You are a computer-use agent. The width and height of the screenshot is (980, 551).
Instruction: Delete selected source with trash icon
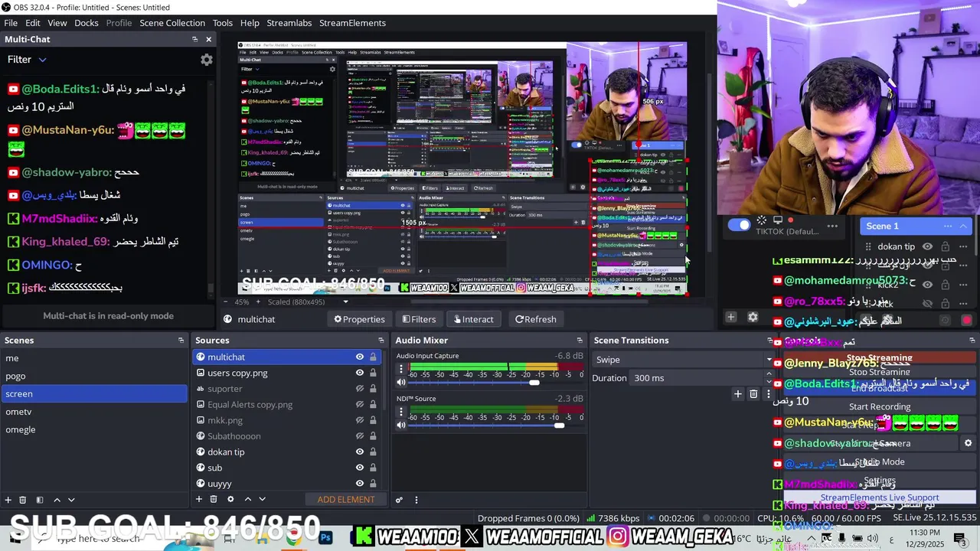click(214, 499)
